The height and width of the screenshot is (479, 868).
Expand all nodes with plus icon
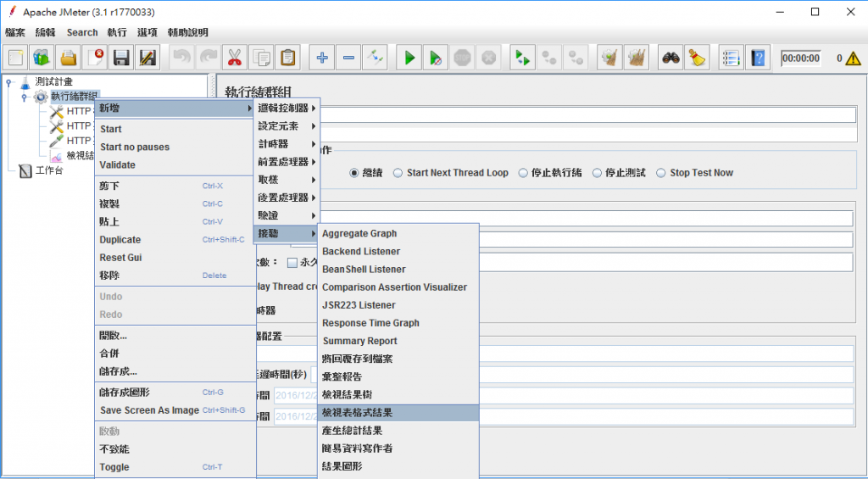(x=321, y=58)
